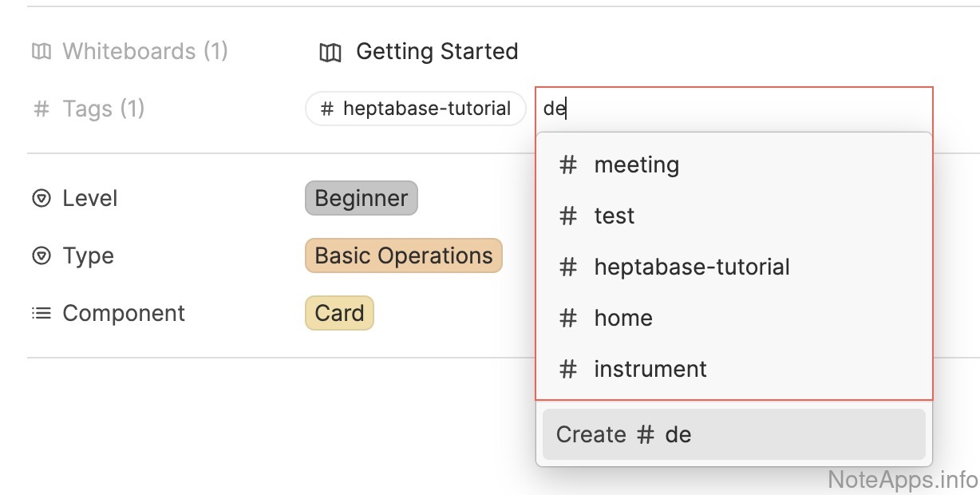Click the Getting Started whiteboard icon
Viewport: 980px width, 495px height.
[330, 53]
